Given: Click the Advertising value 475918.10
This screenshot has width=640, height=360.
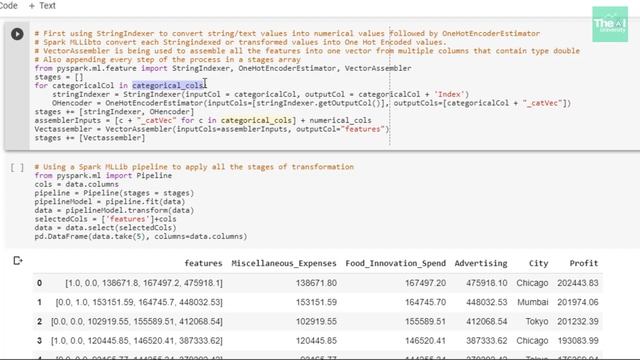Looking at the screenshot, I should tap(487, 283).
